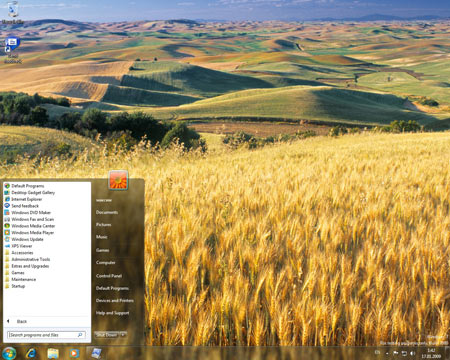Click the Desktop Gadget Gallery icon
450x360 pixels.
point(7,192)
